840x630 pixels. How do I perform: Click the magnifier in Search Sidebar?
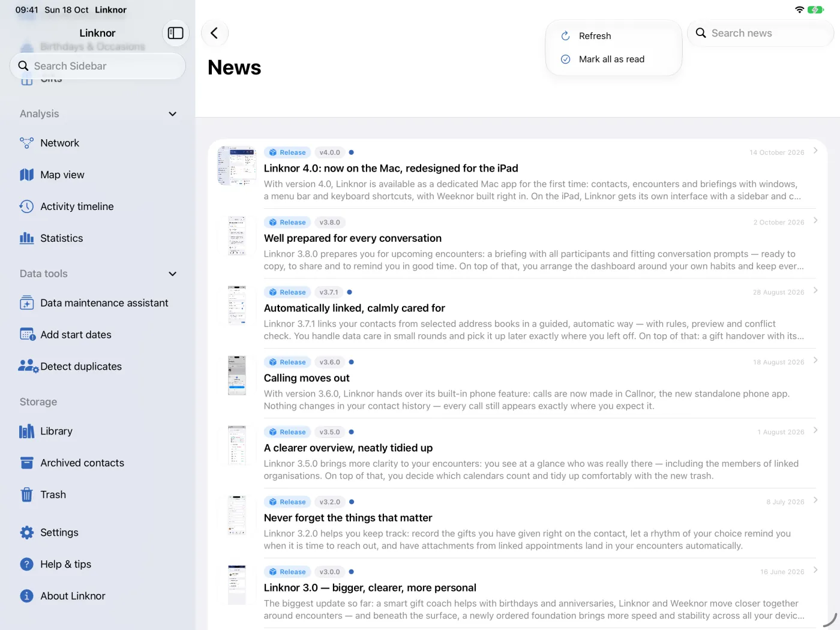(x=23, y=66)
